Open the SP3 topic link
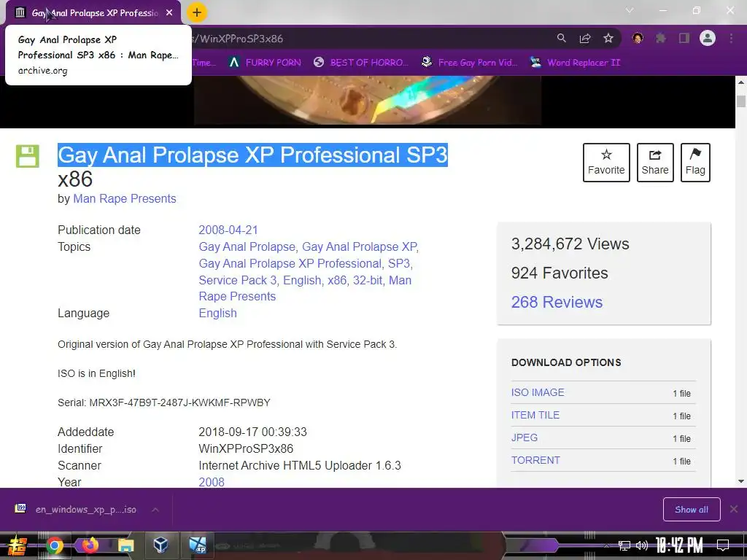 click(399, 263)
